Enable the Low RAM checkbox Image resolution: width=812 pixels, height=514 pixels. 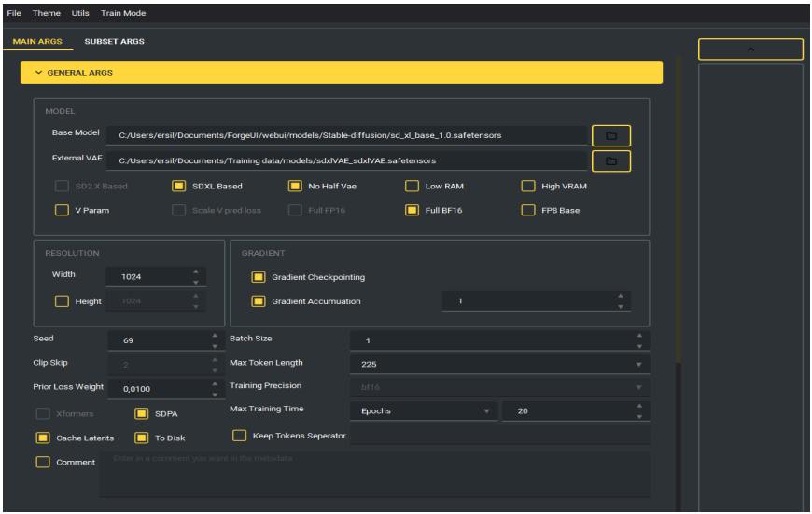[412, 187]
